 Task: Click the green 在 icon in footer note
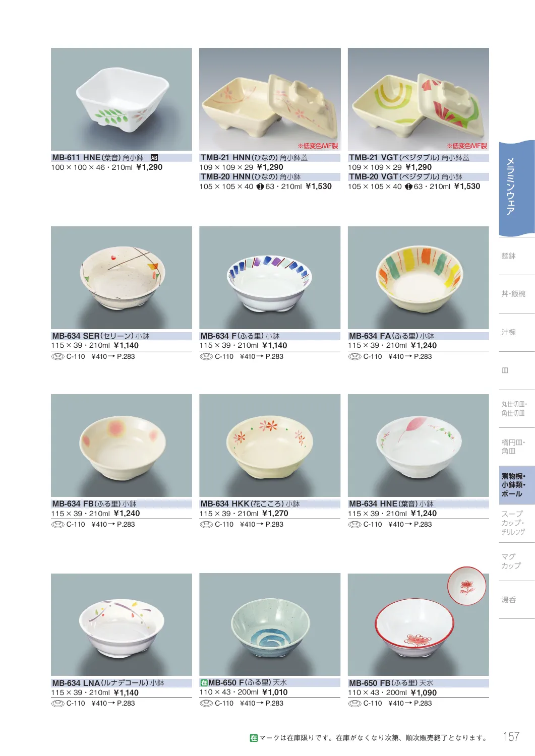pos(254,738)
